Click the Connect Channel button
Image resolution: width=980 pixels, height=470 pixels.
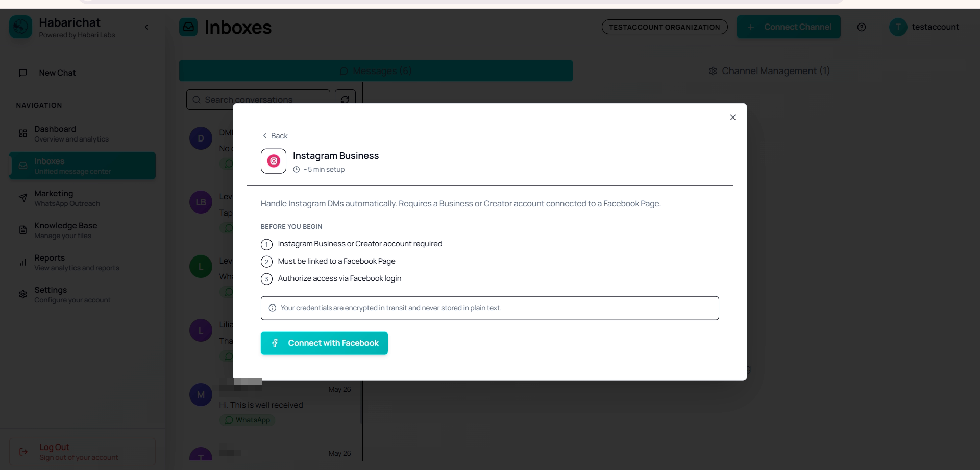789,27
